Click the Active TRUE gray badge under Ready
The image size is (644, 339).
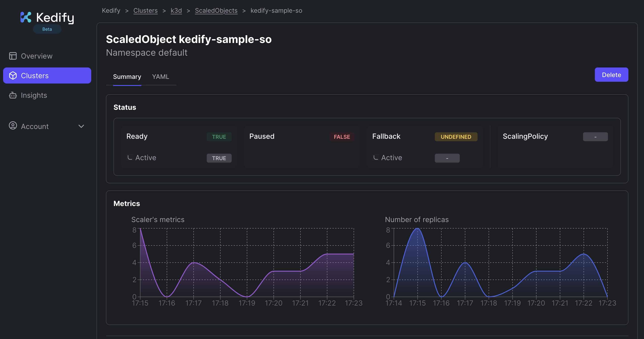219,158
